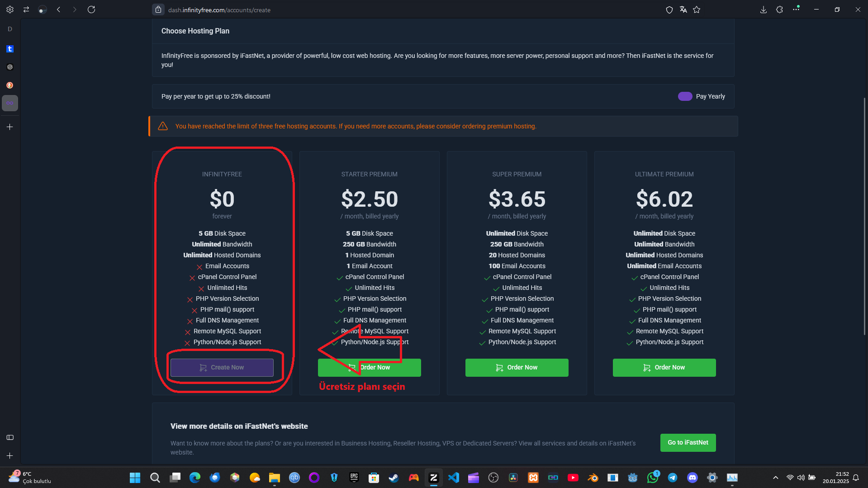Open the notification bell in system tray
This screenshot has height=488, width=868.
[x=856, y=478]
